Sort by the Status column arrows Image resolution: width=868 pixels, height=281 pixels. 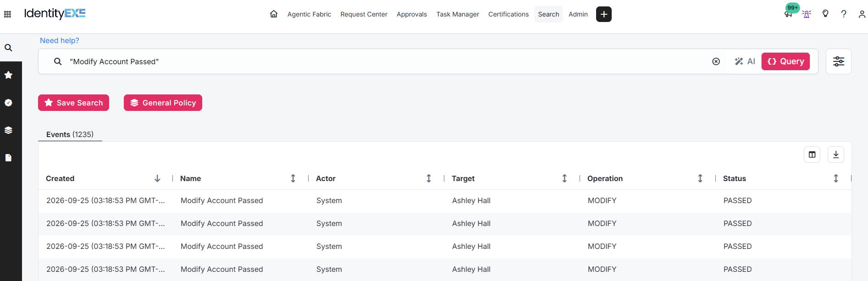836,178
